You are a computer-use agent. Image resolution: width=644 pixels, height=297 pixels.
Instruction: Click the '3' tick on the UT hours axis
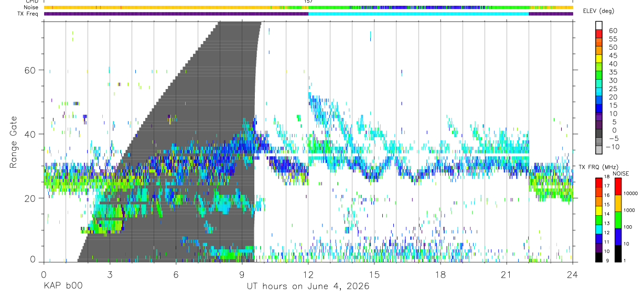click(x=110, y=274)
